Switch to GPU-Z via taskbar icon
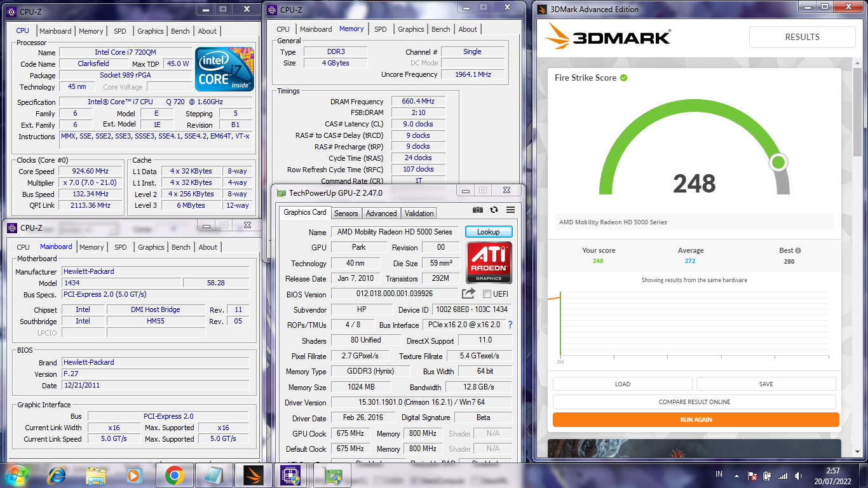 332,475
